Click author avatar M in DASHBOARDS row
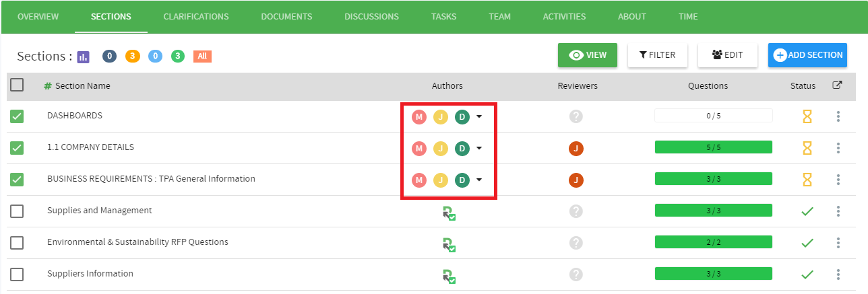 (x=419, y=116)
